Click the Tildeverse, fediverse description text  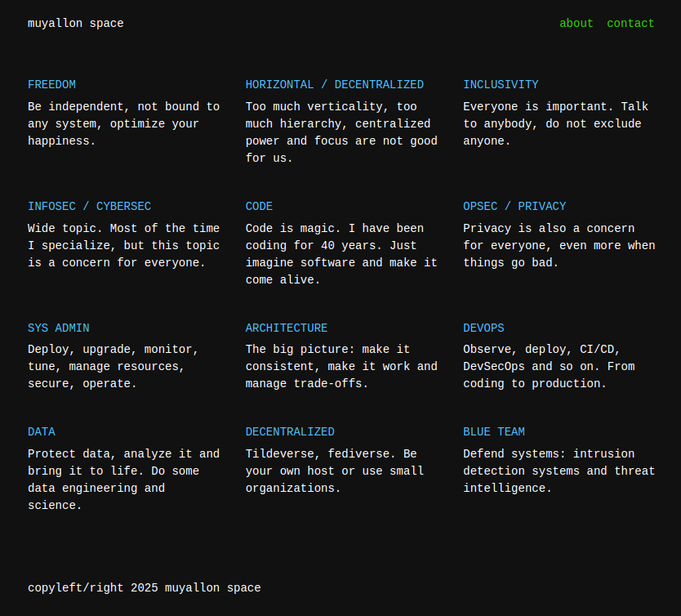335,471
